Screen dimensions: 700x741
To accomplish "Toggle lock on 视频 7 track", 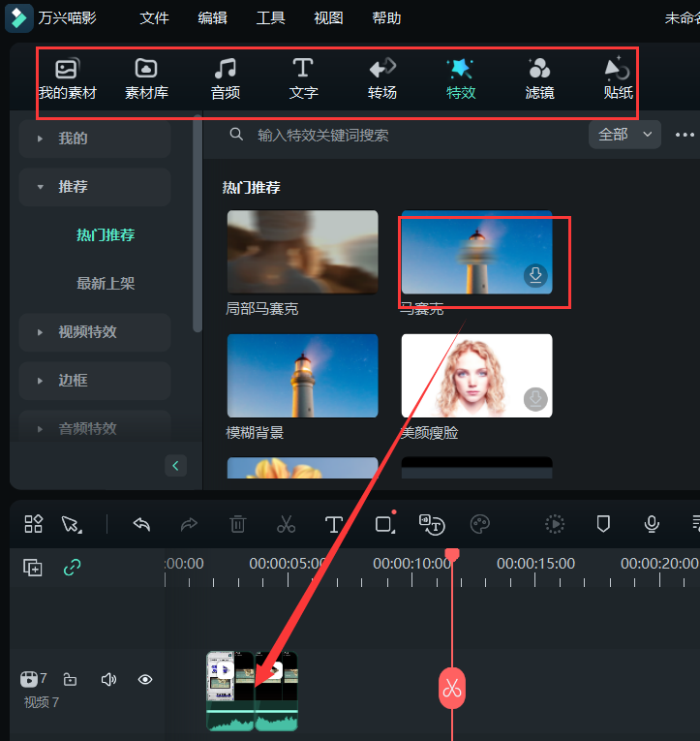I will click(70, 680).
